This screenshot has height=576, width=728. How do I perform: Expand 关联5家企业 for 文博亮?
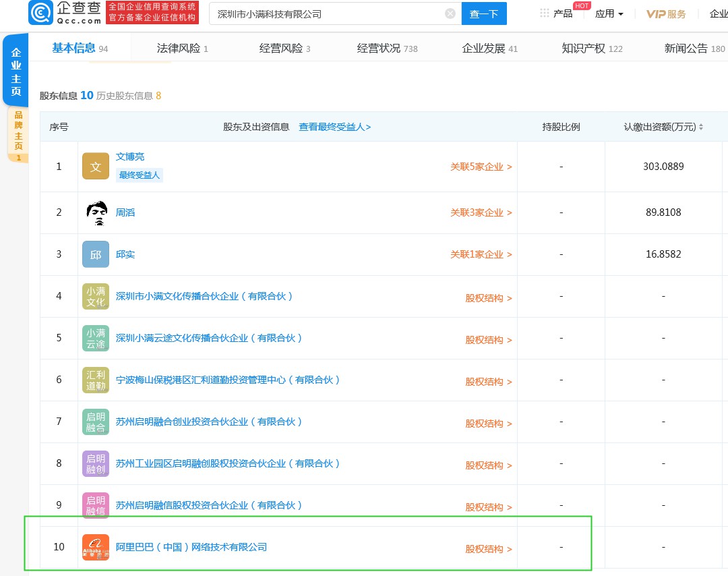[x=481, y=167]
